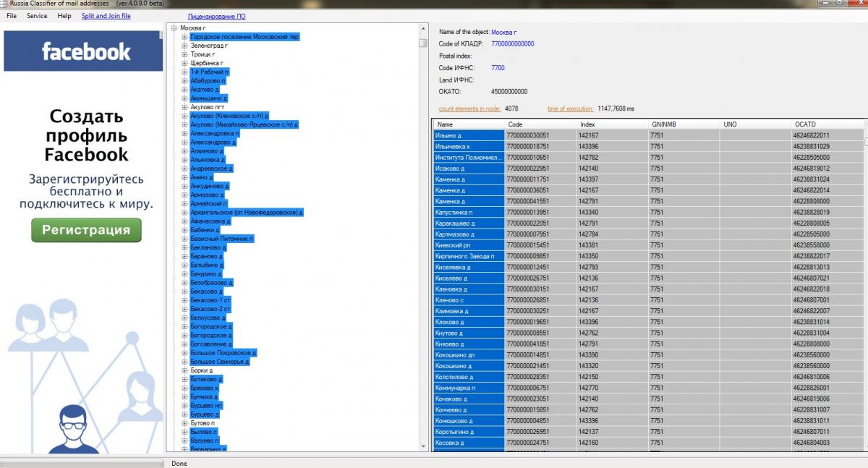
Task: Sort table by Name column header
Action: [468, 124]
